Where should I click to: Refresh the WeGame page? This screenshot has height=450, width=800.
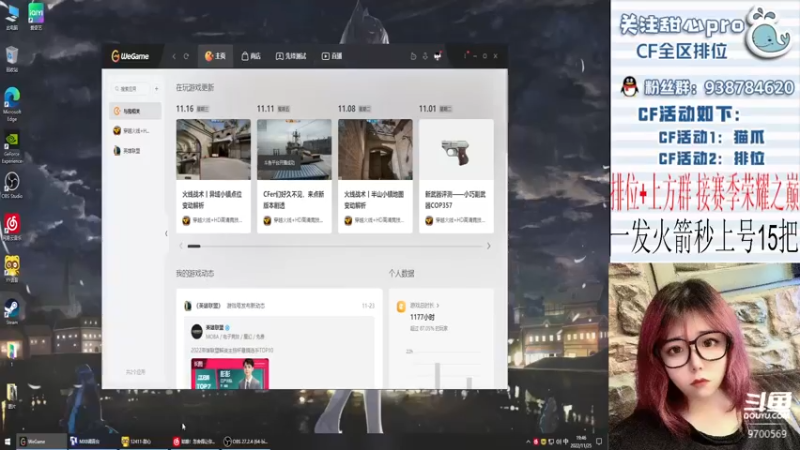pos(186,56)
